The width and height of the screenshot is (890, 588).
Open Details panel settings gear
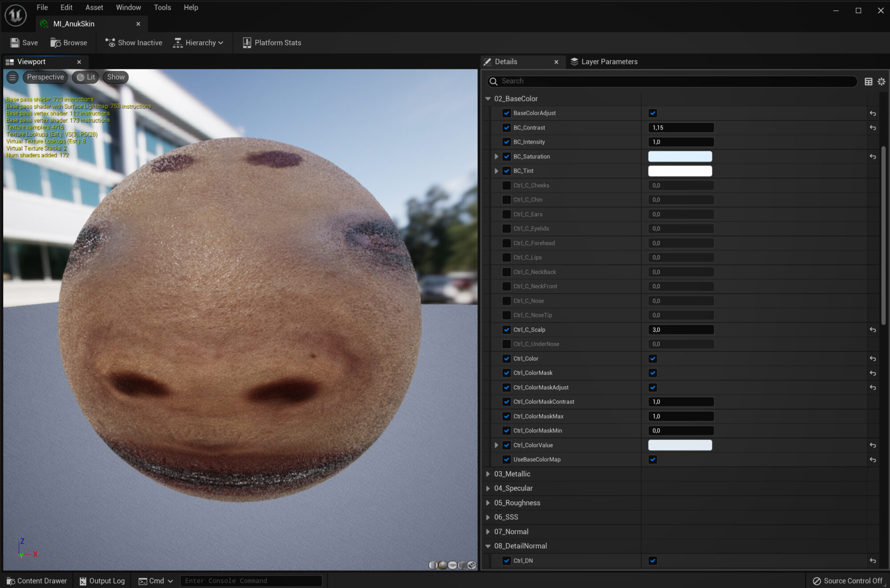click(x=881, y=81)
